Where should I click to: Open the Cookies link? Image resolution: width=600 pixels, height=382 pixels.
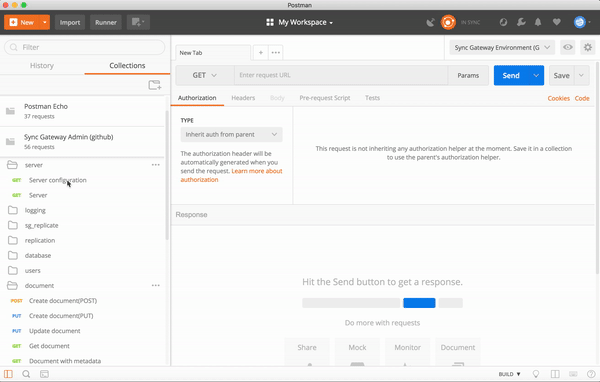point(559,98)
